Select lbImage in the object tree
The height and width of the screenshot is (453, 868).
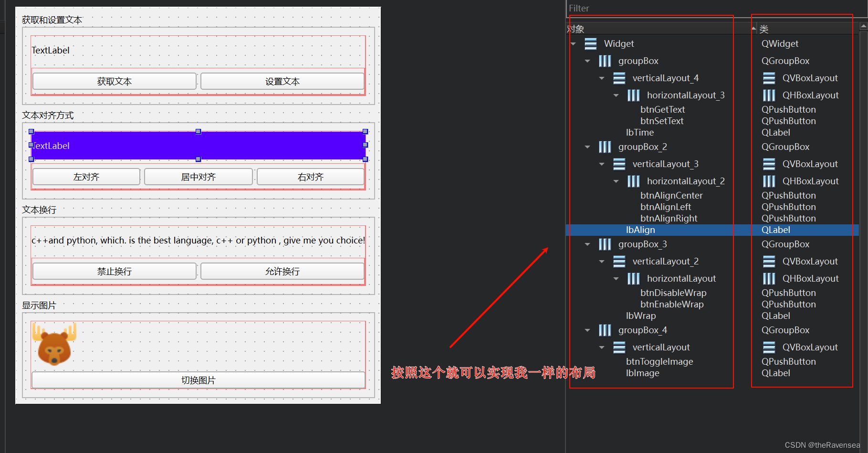point(643,373)
